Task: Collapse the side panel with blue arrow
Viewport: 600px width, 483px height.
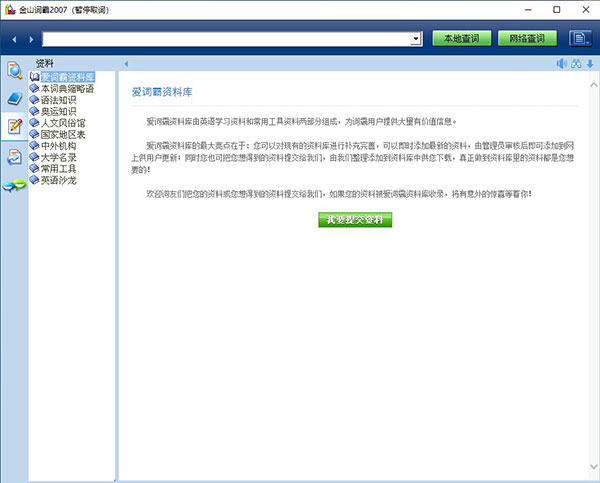Action: [126, 64]
